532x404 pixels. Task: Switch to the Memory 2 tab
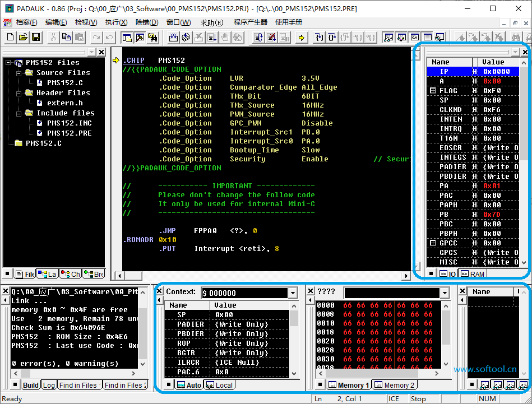click(395, 385)
